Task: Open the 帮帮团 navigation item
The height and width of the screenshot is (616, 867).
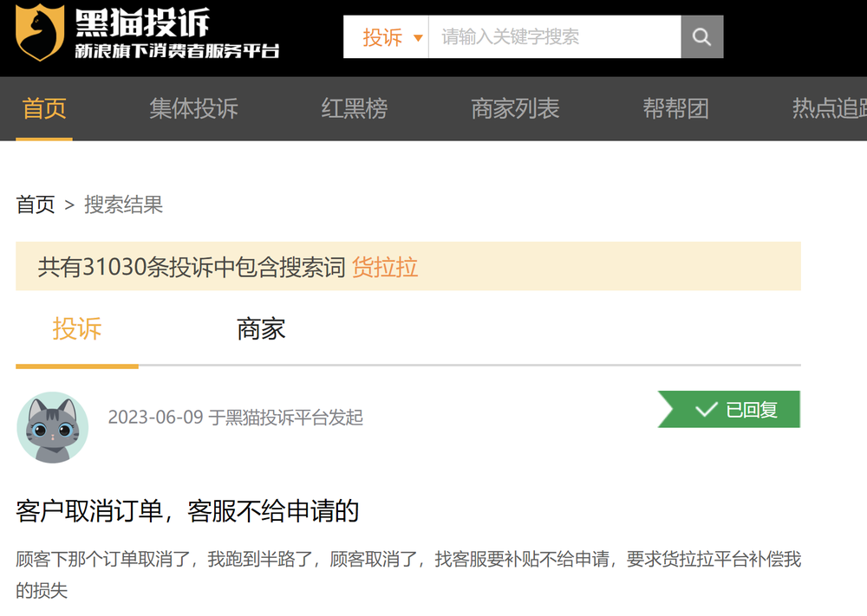Action: tap(675, 108)
